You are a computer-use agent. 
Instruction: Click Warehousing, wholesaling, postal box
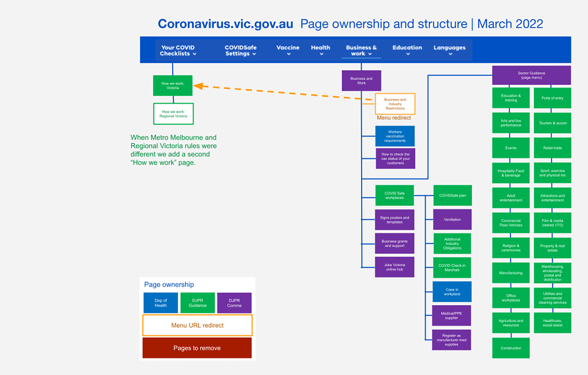point(552,273)
